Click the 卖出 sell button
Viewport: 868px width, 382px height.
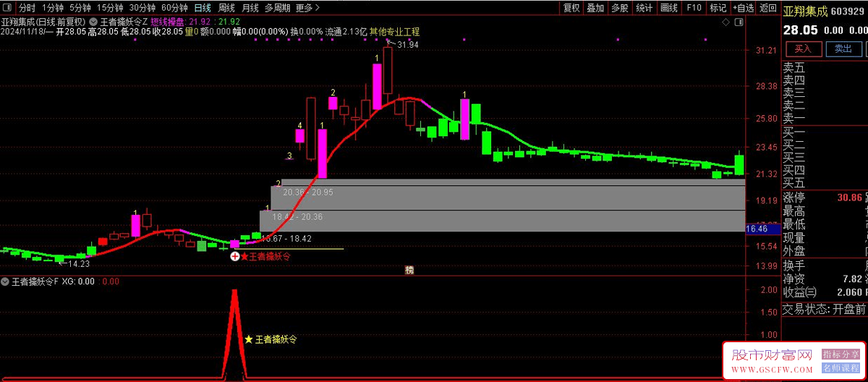coord(843,49)
